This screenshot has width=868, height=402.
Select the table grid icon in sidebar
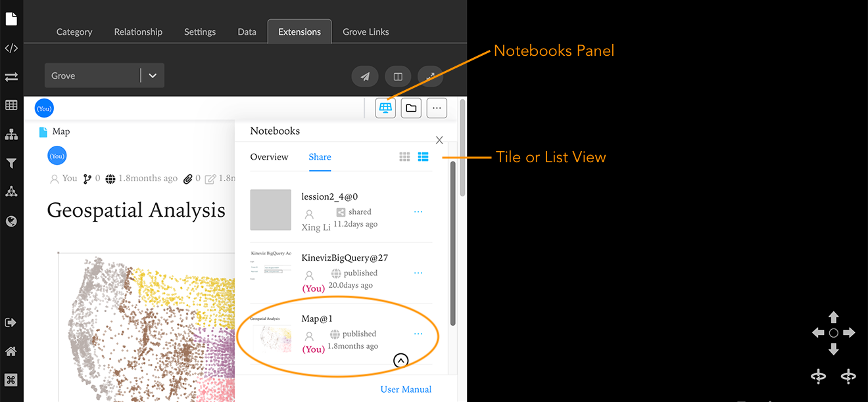(x=11, y=105)
